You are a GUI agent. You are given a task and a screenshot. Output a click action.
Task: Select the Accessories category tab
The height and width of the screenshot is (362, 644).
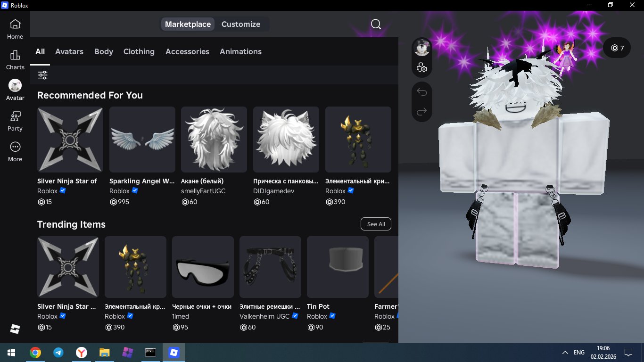187,51
